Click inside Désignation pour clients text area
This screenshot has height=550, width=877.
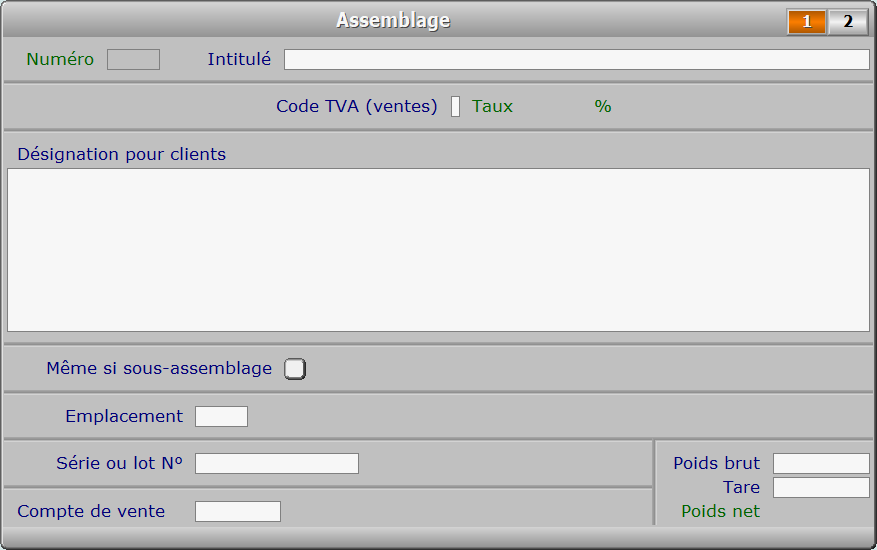pyautogui.click(x=438, y=250)
